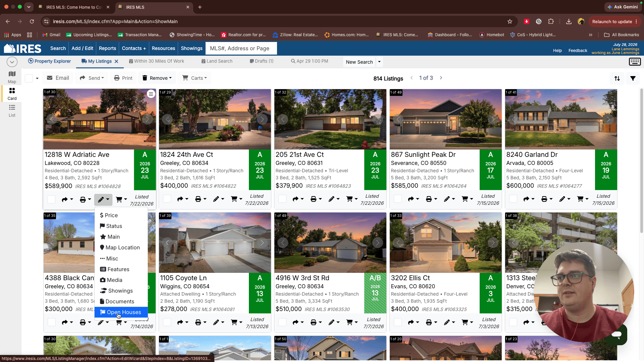644x362 pixels.
Task: Switch to Map view in sidebar
Action: click(x=12, y=77)
